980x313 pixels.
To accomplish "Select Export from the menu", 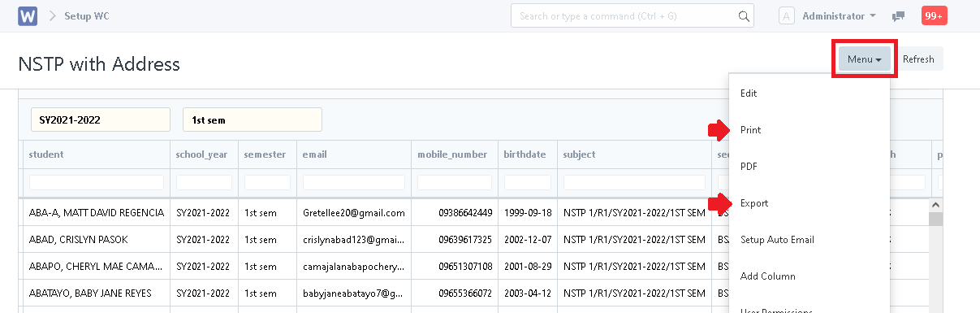I will (x=754, y=203).
